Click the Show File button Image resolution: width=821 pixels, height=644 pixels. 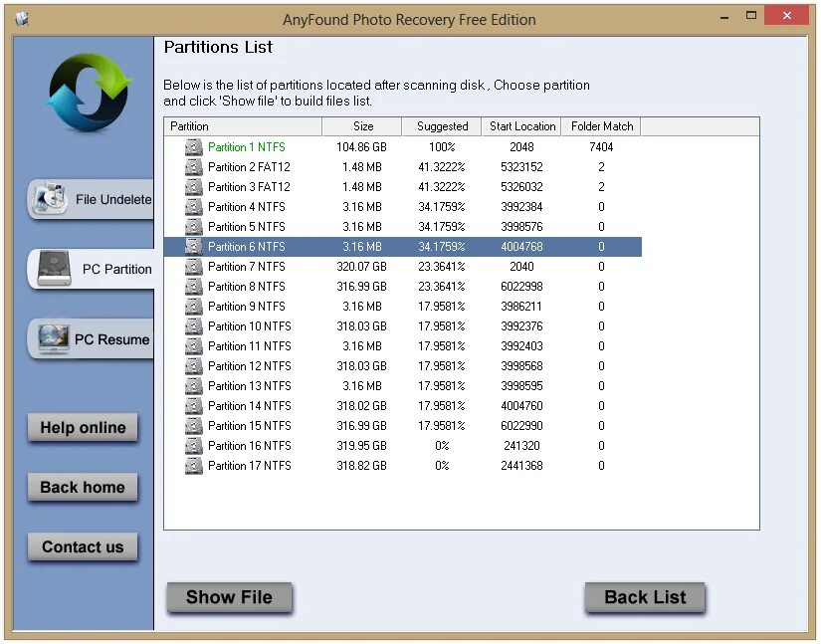pos(229,597)
